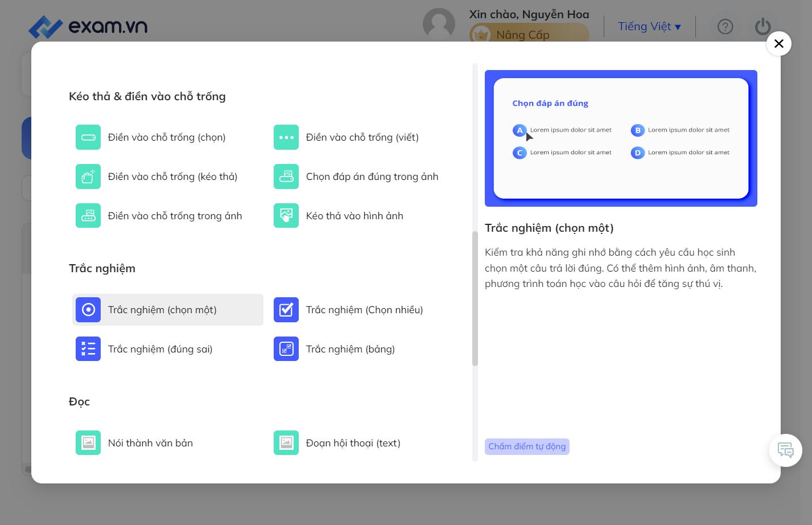Click 'Chọn đáp án đúng trong ảnh' label
The image size is (812, 525).
[x=372, y=177]
